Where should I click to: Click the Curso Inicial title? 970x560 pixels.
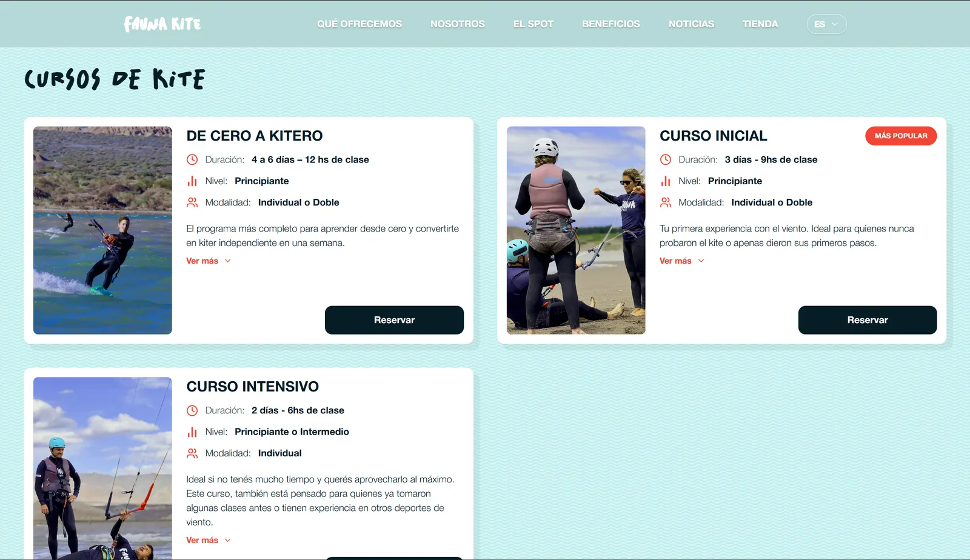coord(714,136)
